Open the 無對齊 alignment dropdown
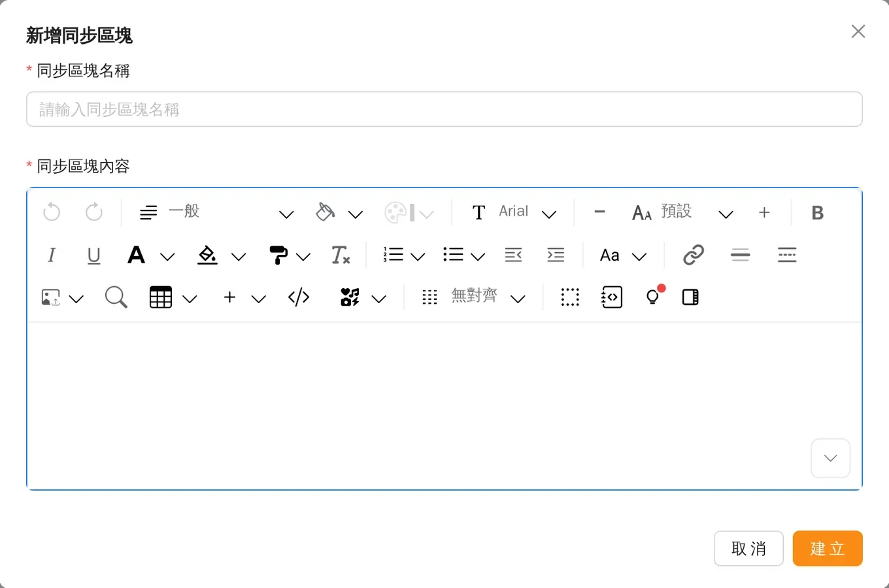This screenshot has width=889, height=588. pyautogui.click(x=473, y=297)
